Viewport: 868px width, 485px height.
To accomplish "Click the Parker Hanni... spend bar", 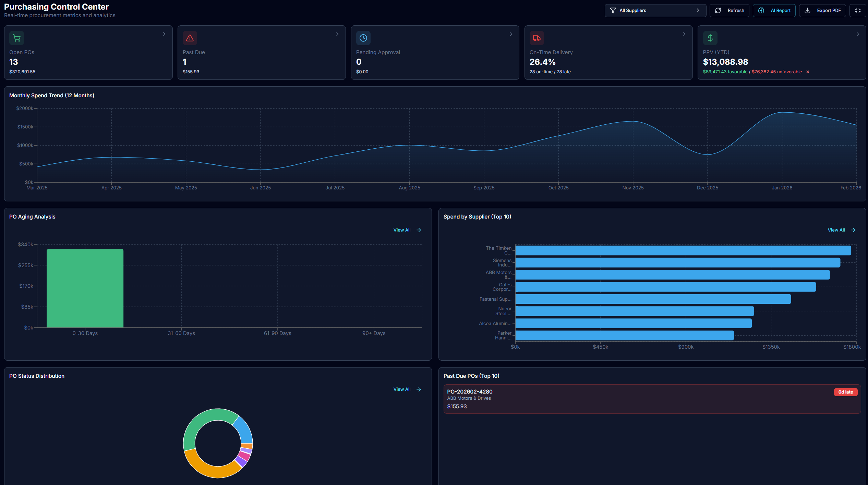I will [625, 335].
